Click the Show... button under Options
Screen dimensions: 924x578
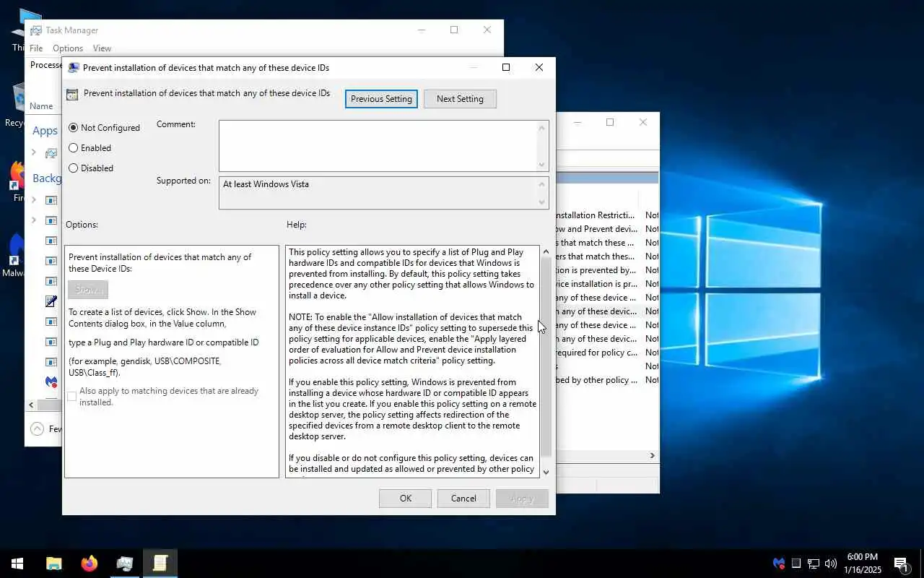point(88,289)
